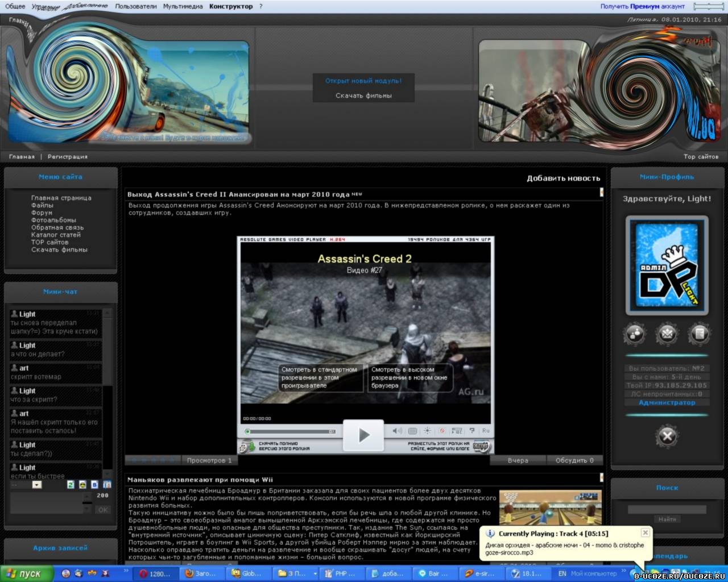Click Обсудить 0 under the first news
The width and height of the screenshot is (728, 582).
[x=574, y=460]
